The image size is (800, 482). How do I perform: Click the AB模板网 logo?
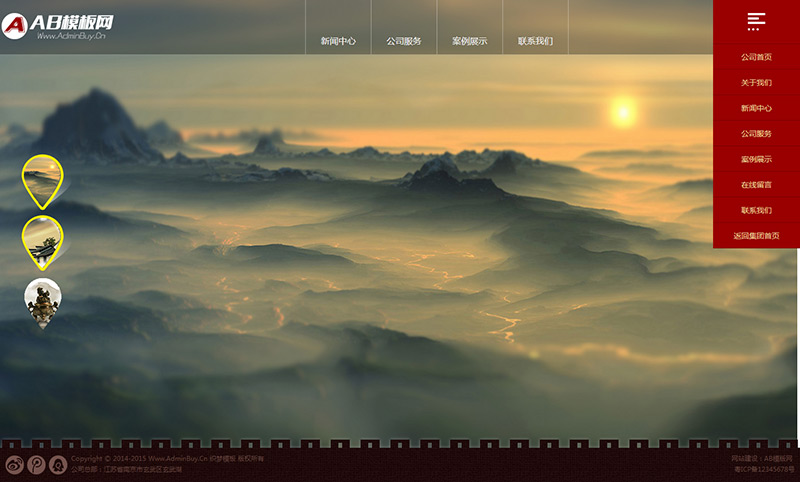[x=58, y=26]
